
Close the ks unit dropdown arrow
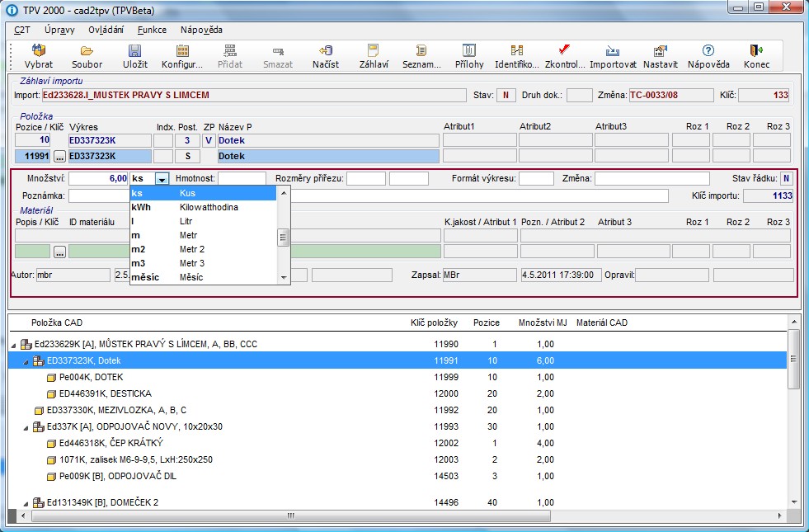(x=162, y=179)
